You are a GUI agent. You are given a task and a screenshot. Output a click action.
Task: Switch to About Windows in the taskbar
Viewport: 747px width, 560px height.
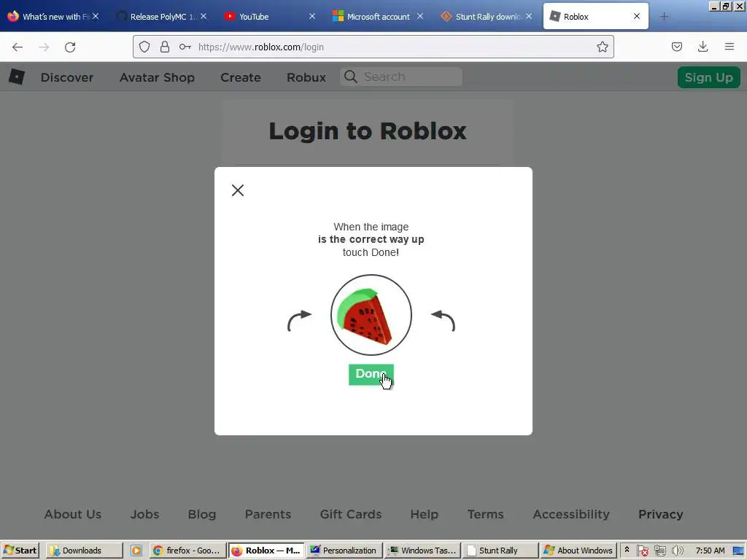coord(578,551)
